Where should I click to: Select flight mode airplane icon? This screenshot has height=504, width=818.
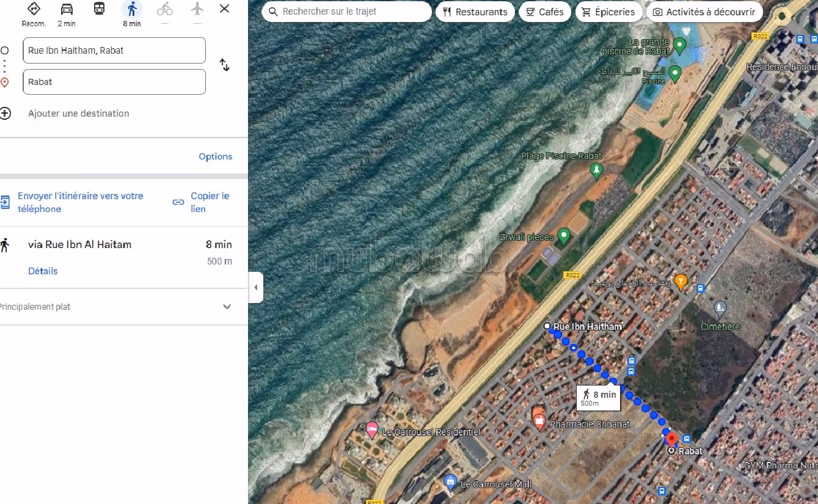click(197, 9)
